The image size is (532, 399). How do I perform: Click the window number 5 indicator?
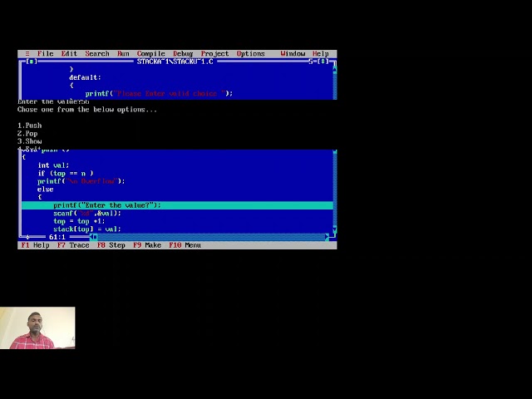311,62
